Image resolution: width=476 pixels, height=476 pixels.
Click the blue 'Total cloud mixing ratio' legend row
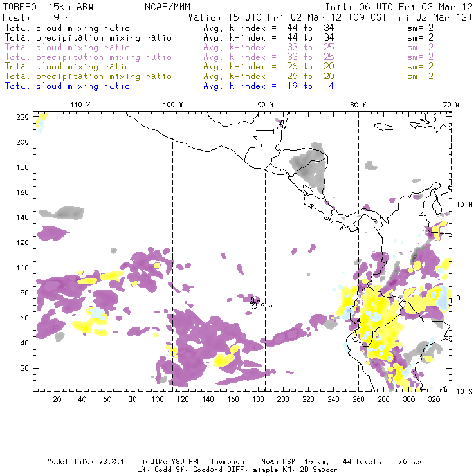coord(68,86)
